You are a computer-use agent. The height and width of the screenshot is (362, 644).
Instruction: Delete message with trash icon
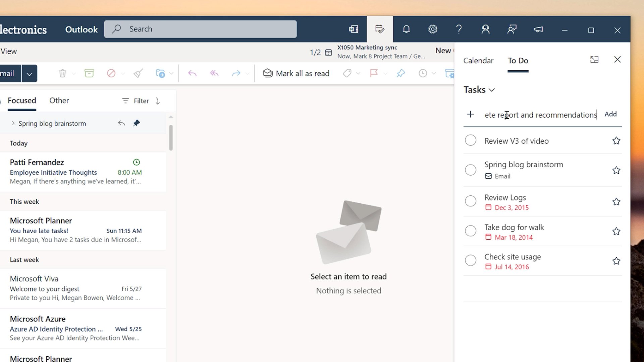click(x=62, y=73)
